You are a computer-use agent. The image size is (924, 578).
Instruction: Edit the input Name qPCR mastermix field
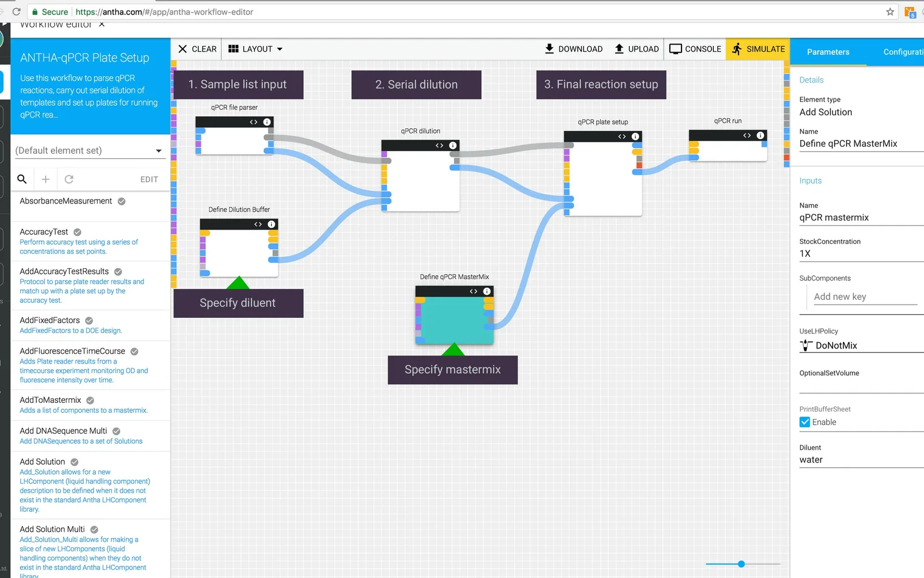tap(862, 218)
